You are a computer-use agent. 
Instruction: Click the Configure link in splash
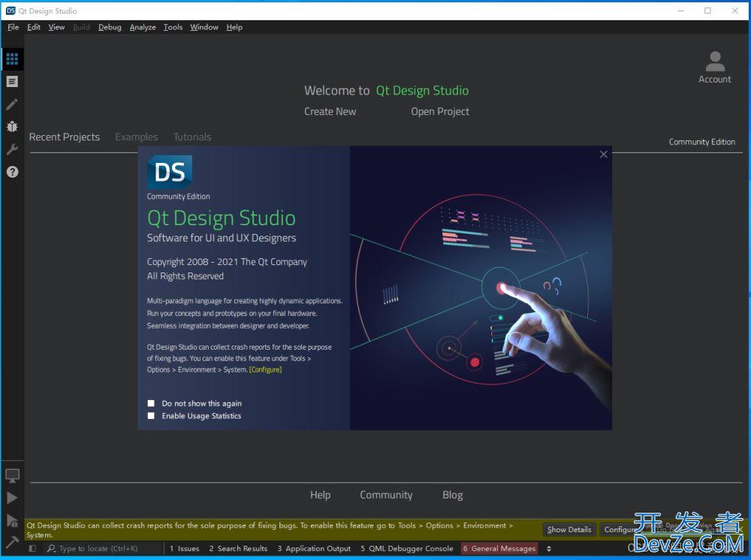click(x=265, y=369)
